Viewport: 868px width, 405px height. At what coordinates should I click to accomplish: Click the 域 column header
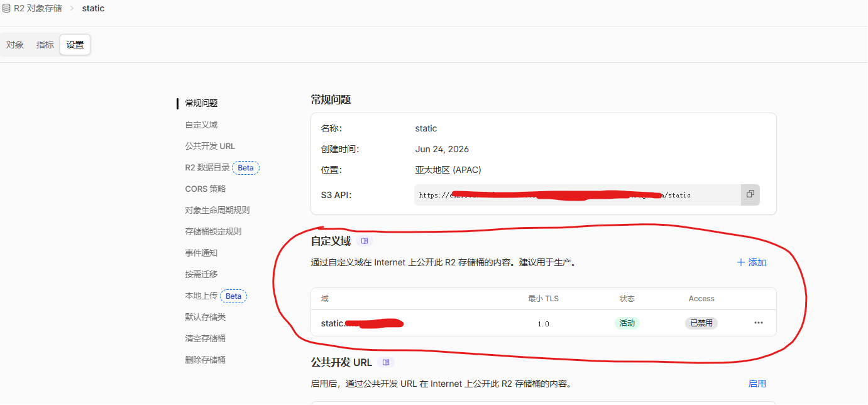[x=324, y=299]
